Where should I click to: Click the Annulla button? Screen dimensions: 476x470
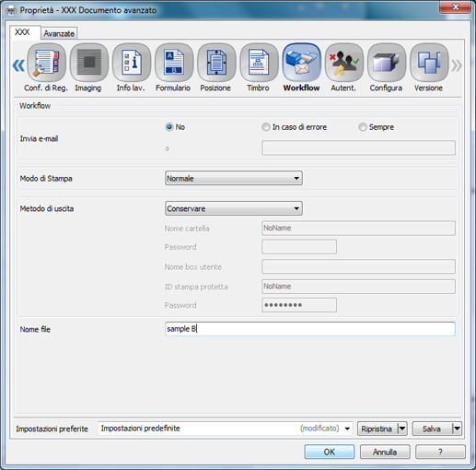(385, 452)
